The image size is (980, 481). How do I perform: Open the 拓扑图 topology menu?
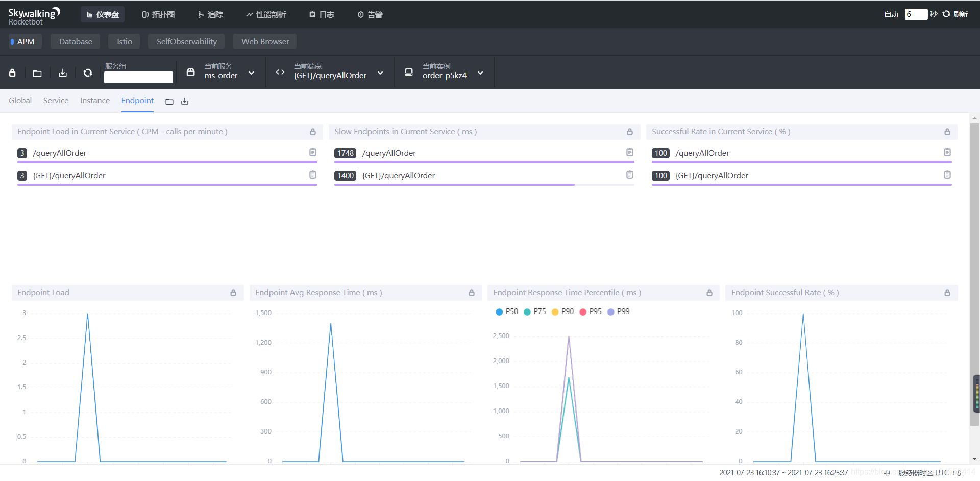[x=158, y=14]
